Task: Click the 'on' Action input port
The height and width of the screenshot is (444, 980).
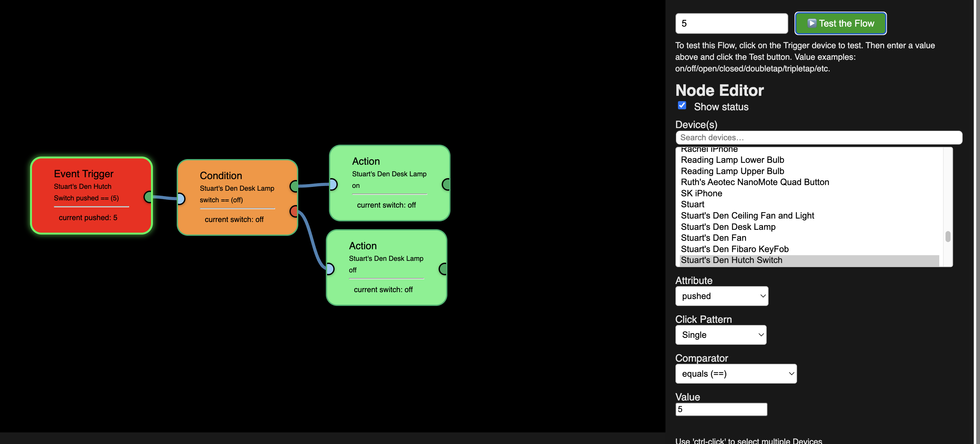Action: click(x=333, y=184)
